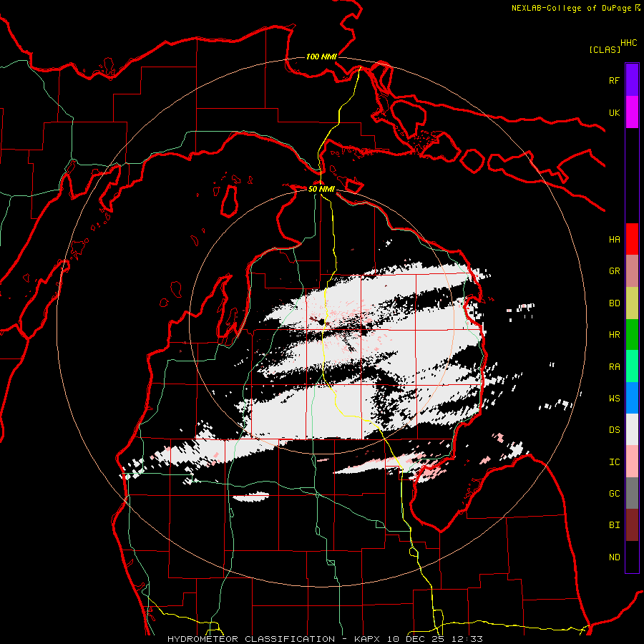
Task: Click the BD yellow legend swatch
Action: [632, 303]
